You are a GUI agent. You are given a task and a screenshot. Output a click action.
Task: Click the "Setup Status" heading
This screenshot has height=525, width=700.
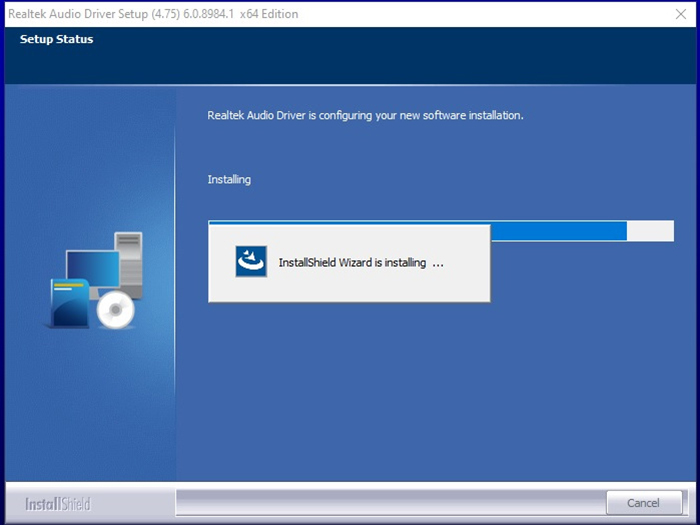pyautogui.click(x=56, y=40)
